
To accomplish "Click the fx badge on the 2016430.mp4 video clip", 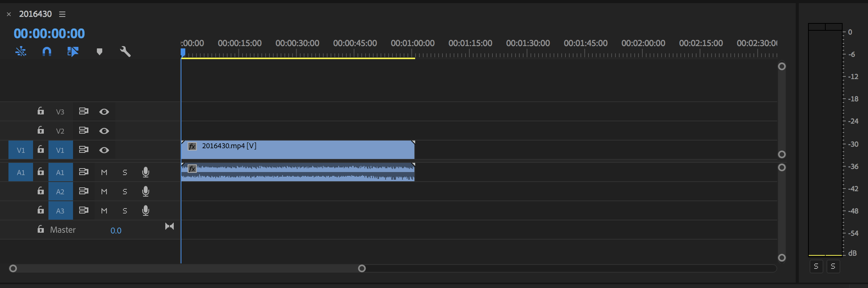I will click(191, 146).
